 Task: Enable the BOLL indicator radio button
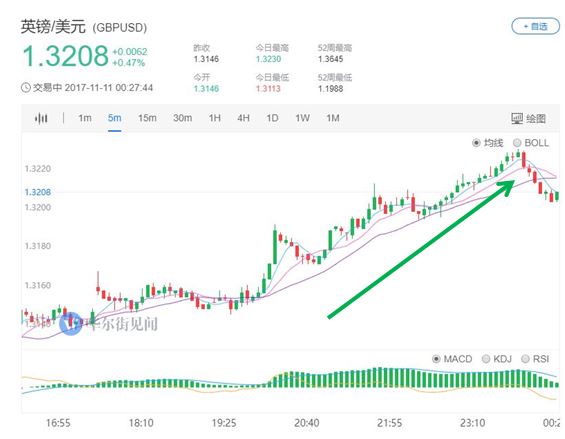tap(517, 143)
